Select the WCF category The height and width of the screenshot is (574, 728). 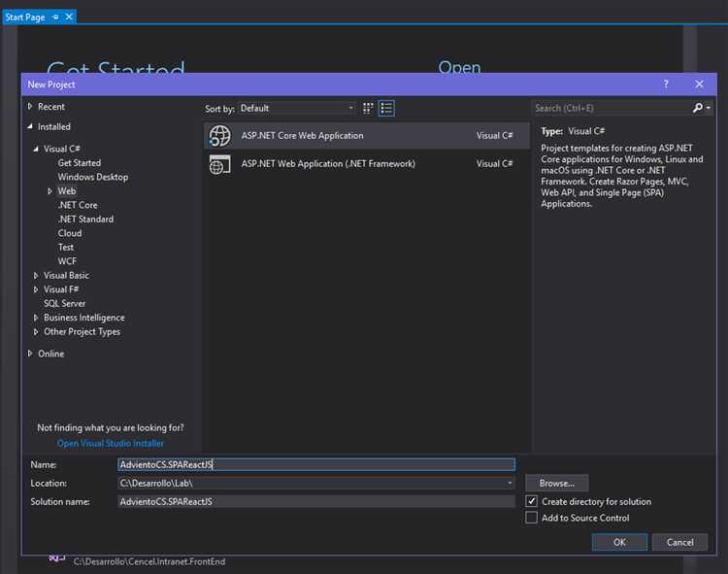[x=67, y=261]
